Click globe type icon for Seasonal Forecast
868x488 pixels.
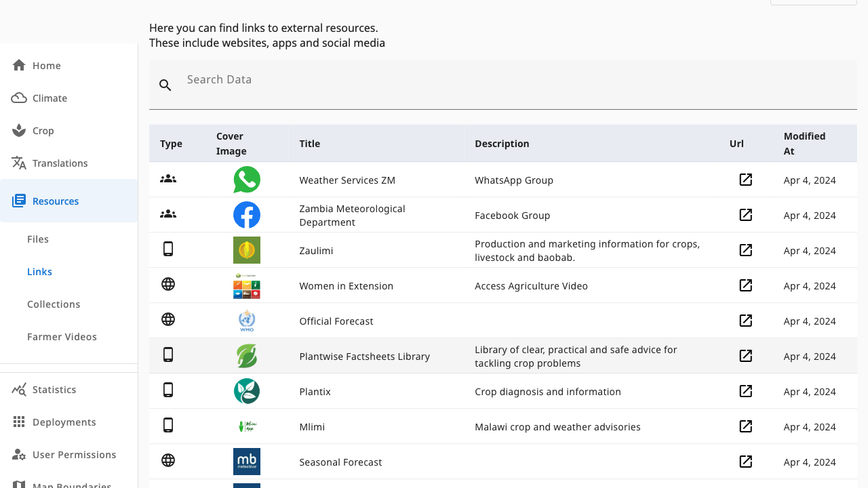coord(168,460)
